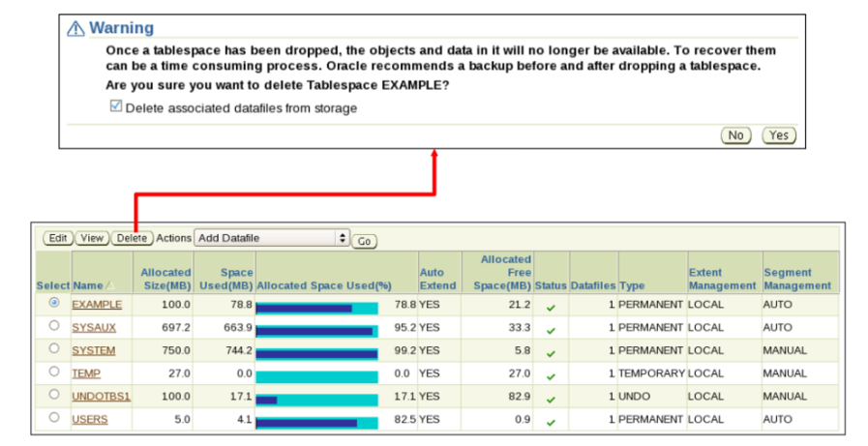Click the 82.9 free space value
Screen dimensions: 868x446
(520, 397)
